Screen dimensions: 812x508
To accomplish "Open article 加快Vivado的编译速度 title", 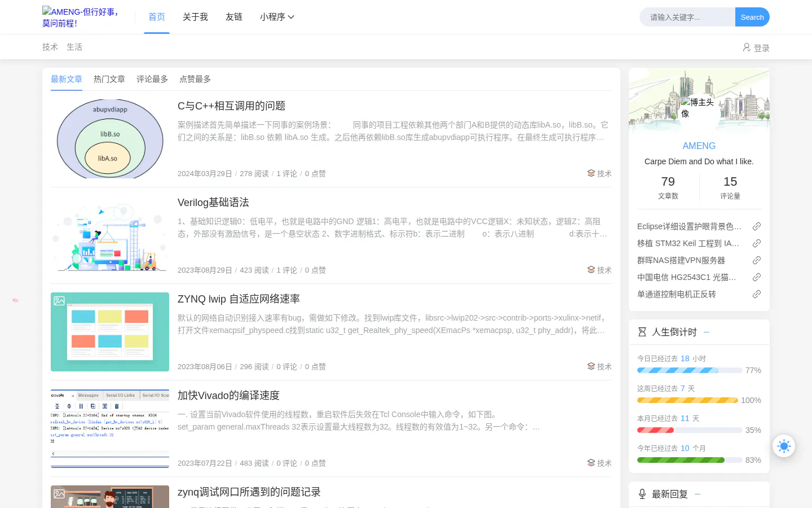I will tap(228, 396).
